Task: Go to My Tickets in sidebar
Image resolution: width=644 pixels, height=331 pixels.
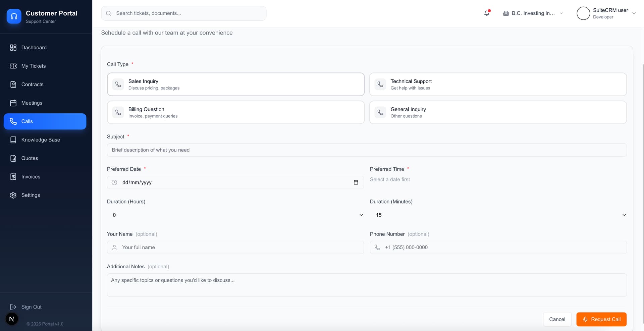Action: [x=33, y=66]
